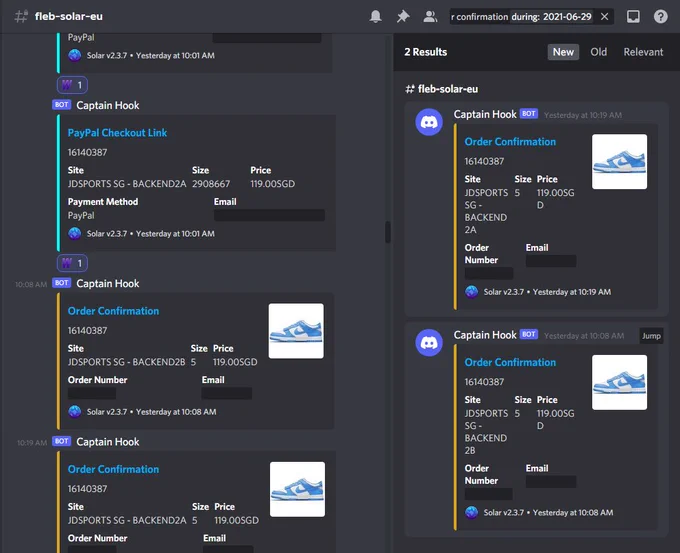
Task: Open Order Confirmation link in 10:19 AM search result
Action: tap(510, 142)
